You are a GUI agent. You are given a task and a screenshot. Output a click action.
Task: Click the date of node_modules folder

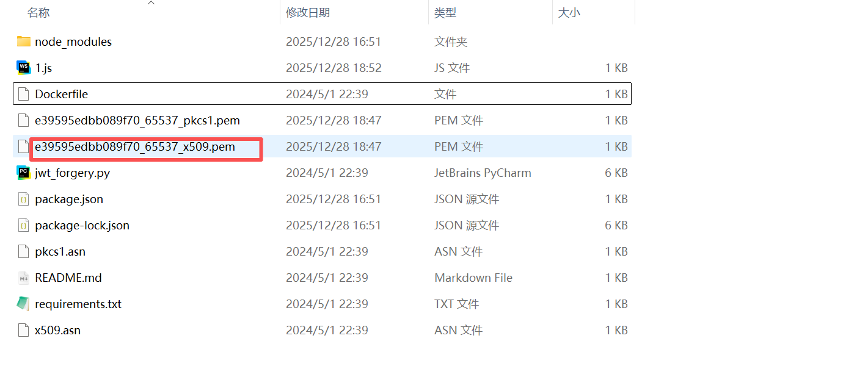point(334,42)
